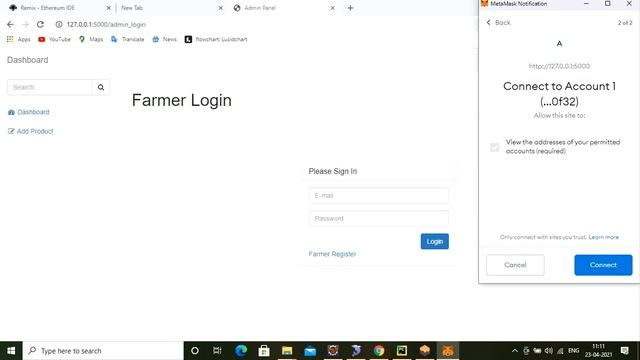
Task: Open the volume control in system tray
Action: [549, 351]
